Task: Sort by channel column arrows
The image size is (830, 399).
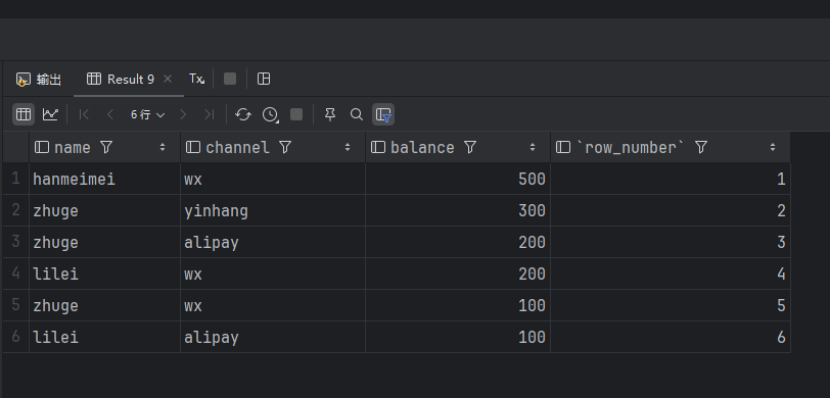Action: pos(348,147)
